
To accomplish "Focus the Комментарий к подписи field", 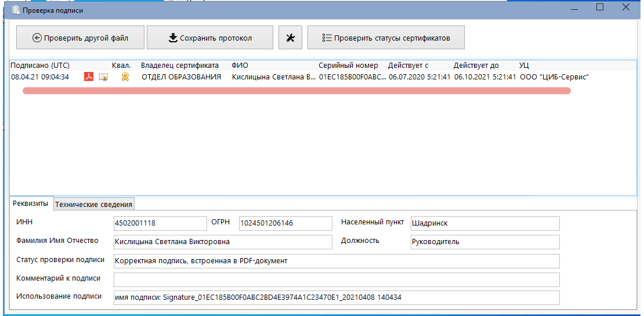I will pyautogui.click(x=337, y=279).
